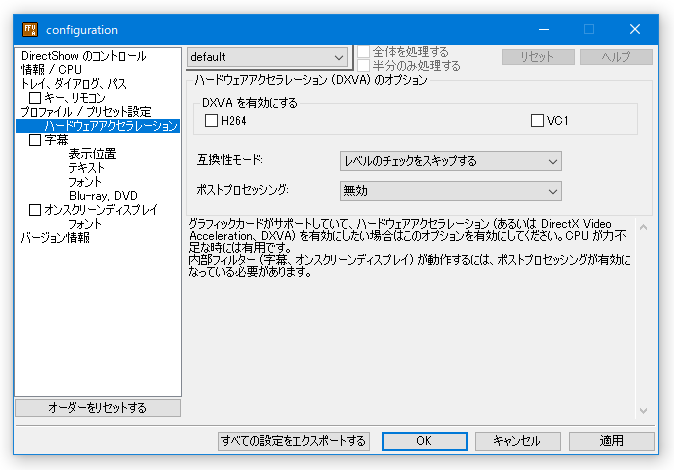Click scrollbar up arrow in description box
The height and width of the screenshot is (470, 674).
click(x=643, y=227)
